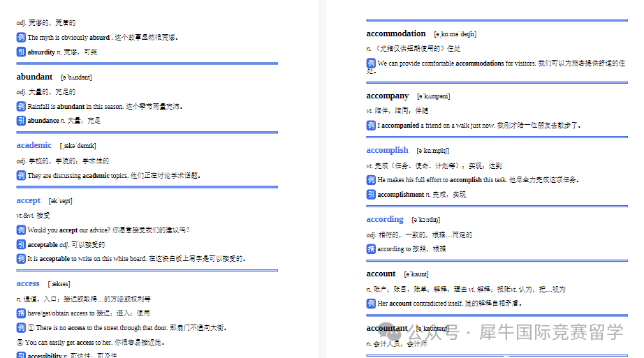The width and height of the screenshot is (644, 358).
Task: Click the headword 'accompany'
Action: point(387,96)
